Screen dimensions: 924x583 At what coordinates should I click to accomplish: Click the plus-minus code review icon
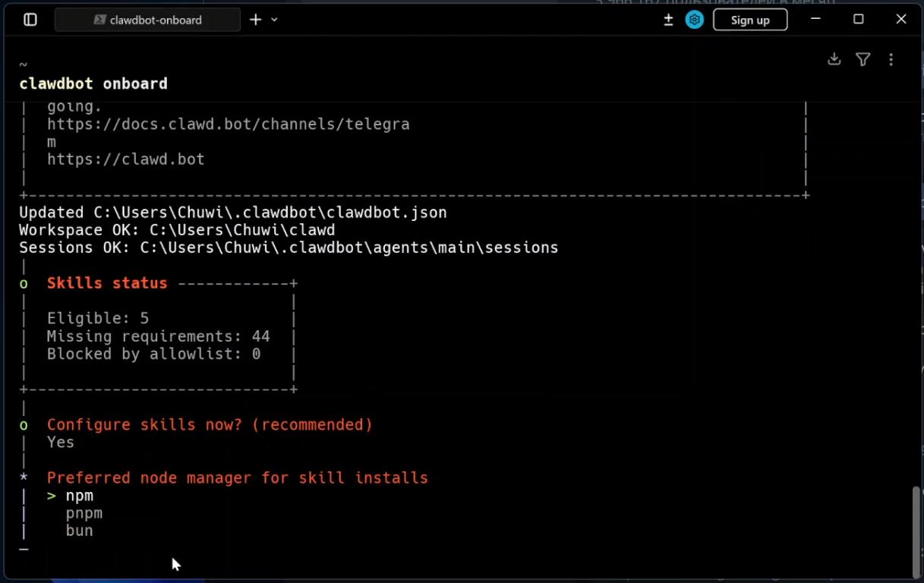pos(668,20)
